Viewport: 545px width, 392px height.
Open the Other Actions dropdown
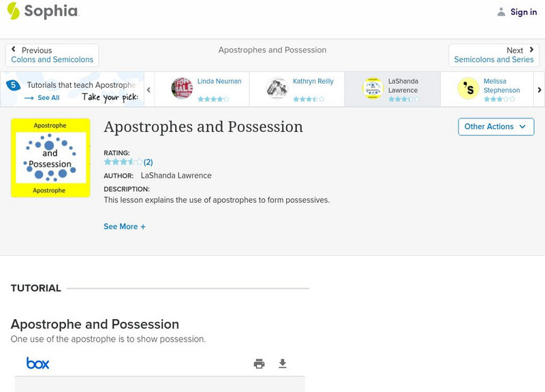pyautogui.click(x=495, y=127)
